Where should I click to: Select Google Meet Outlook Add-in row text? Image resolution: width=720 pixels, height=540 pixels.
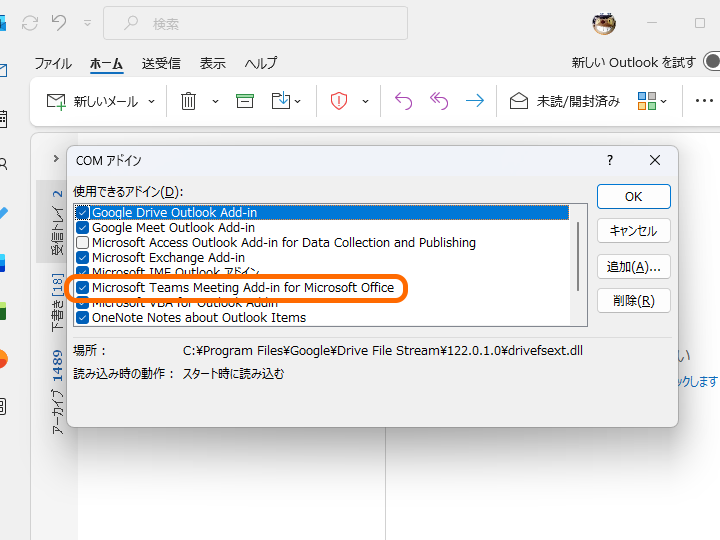tap(173, 227)
